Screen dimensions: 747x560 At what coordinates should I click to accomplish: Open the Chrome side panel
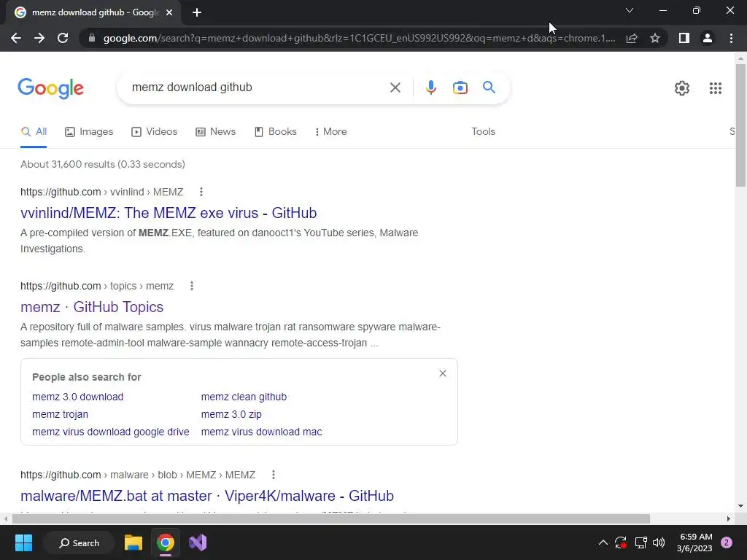tap(684, 38)
